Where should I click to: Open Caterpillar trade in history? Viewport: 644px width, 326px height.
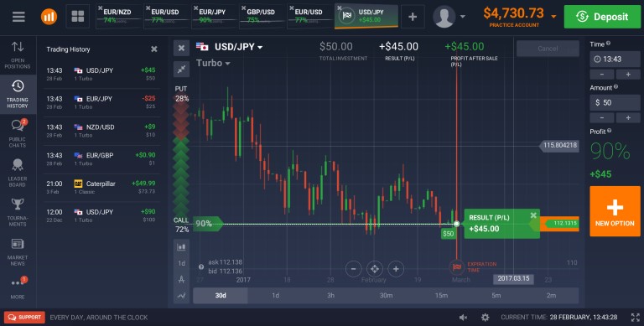click(101, 188)
